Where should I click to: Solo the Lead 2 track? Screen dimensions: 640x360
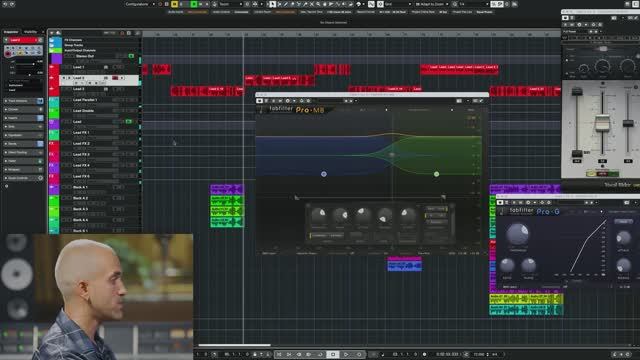pos(69,78)
